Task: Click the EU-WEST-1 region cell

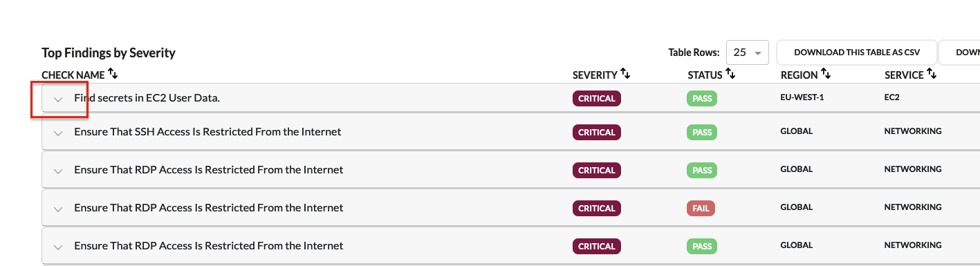Action: pyautogui.click(x=802, y=97)
